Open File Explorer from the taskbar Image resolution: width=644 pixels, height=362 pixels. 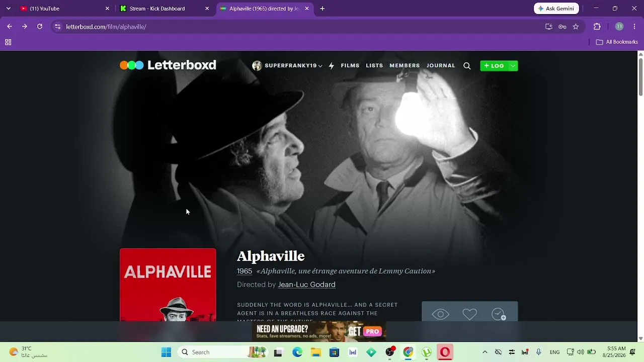[315, 352]
